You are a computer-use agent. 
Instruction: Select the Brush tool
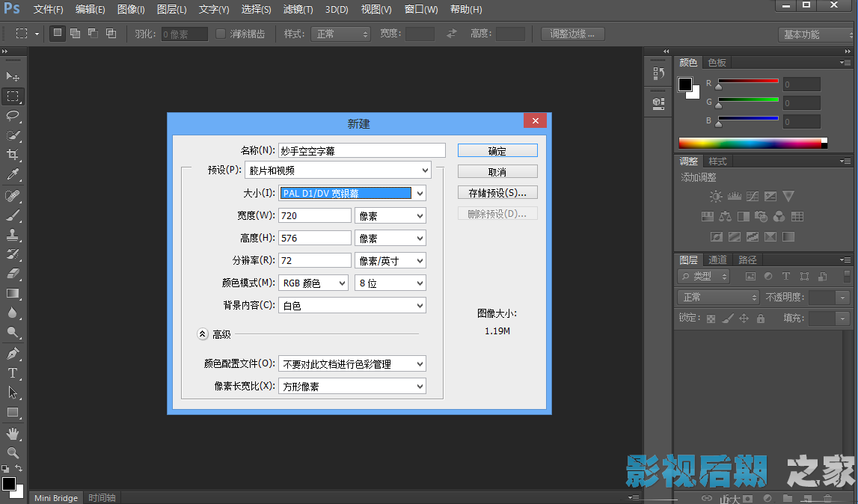click(13, 215)
